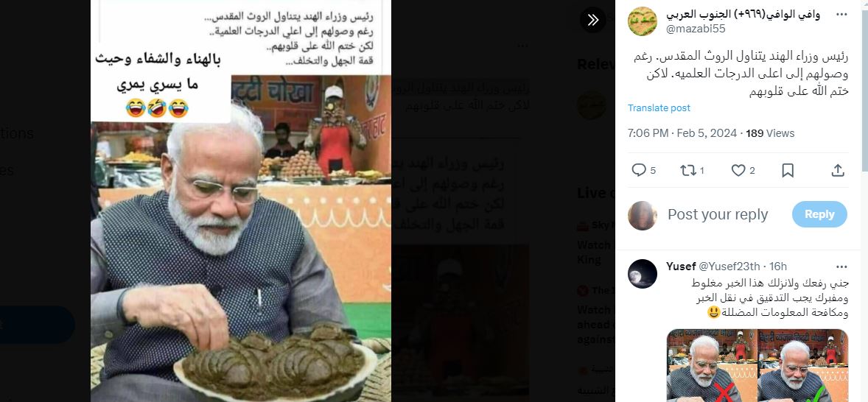
Task: View the 7:06 PM Feb 5, 2024 timestamp
Action: pyautogui.click(x=682, y=133)
